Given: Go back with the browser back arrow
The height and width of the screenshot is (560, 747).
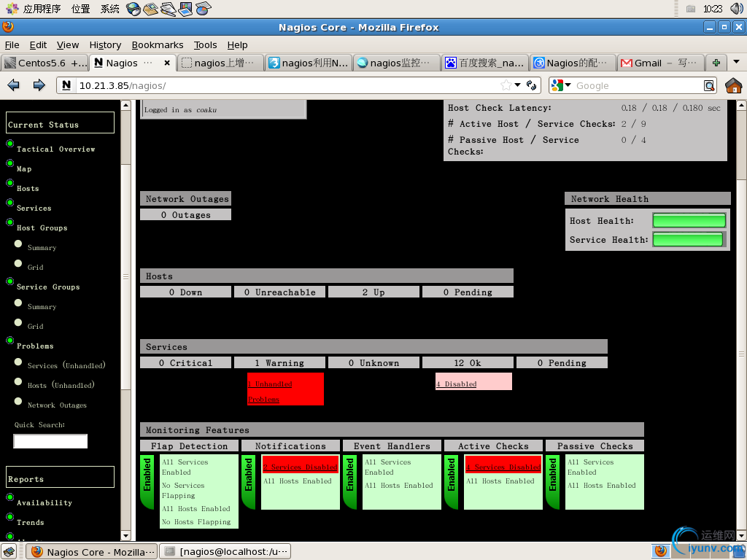Looking at the screenshot, I should [13, 85].
